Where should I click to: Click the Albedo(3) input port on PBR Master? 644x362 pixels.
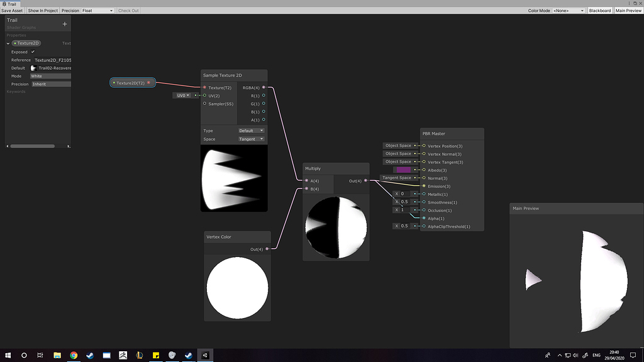423,170
